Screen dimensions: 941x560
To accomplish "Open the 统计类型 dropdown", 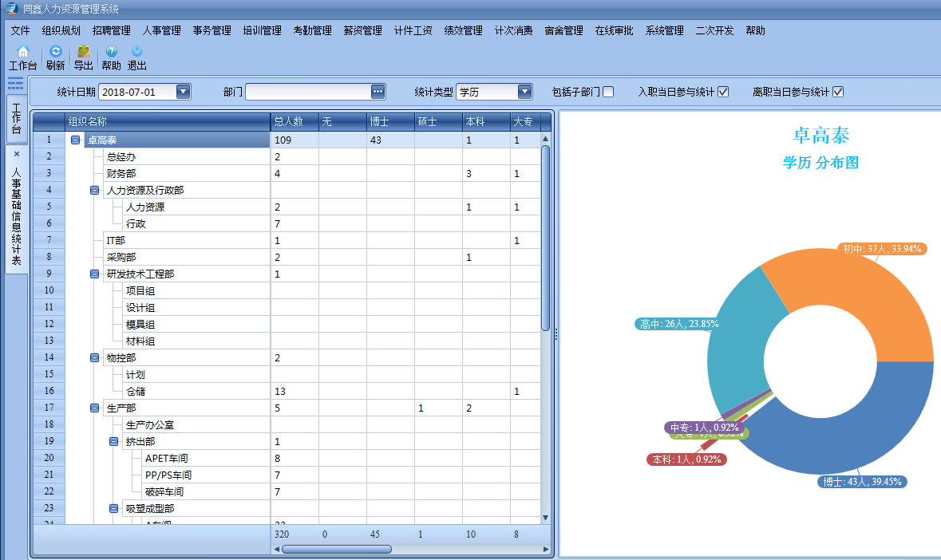I will (x=524, y=92).
